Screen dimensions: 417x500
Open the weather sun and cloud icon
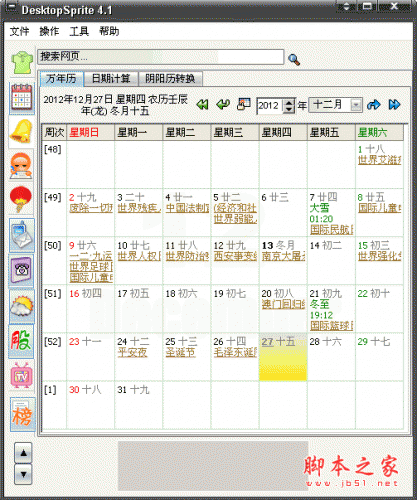click(x=22, y=305)
